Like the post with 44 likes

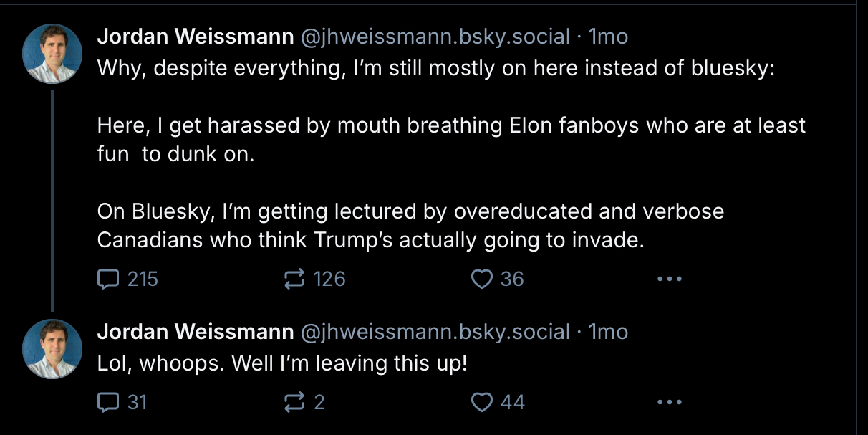click(481, 403)
